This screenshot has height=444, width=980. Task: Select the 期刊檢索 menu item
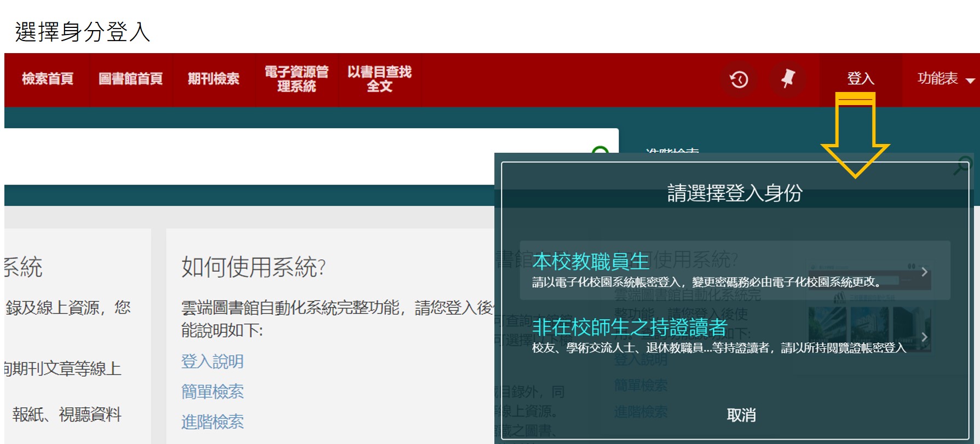214,79
